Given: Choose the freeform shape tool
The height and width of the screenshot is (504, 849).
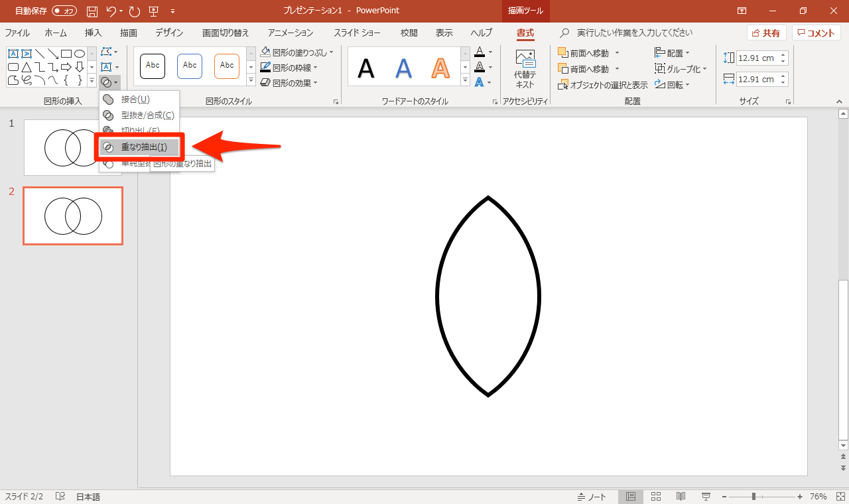Looking at the screenshot, I should pos(13,80).
